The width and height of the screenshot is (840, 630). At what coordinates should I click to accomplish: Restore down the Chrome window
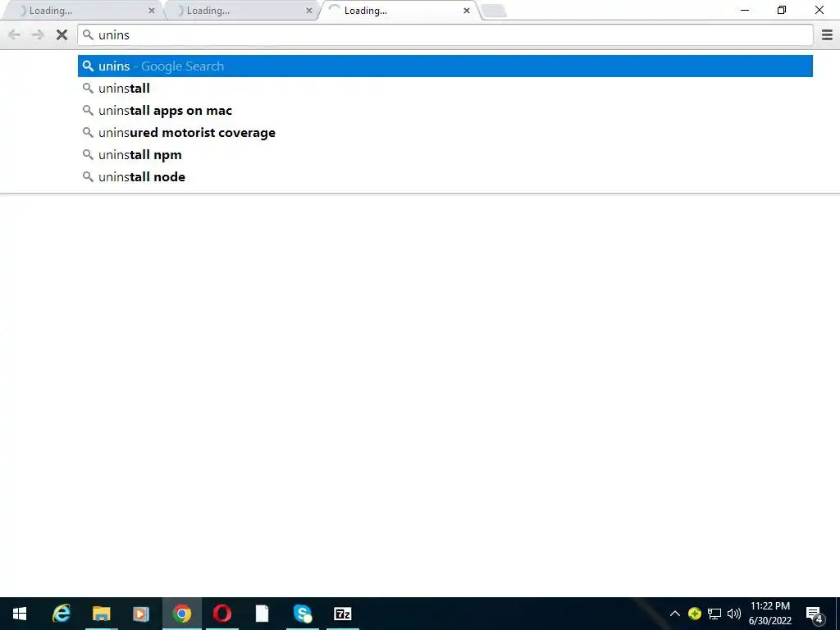click(x=782, y=10)
